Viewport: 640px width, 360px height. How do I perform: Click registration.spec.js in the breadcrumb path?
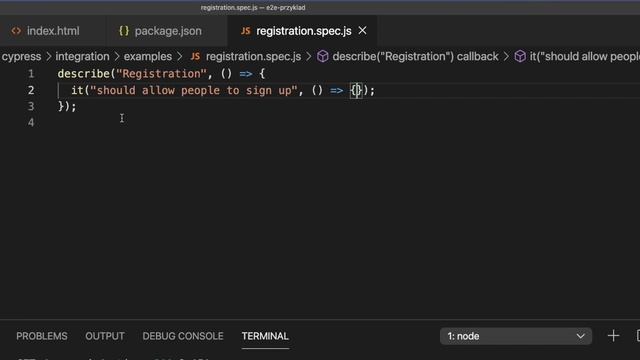253,56
